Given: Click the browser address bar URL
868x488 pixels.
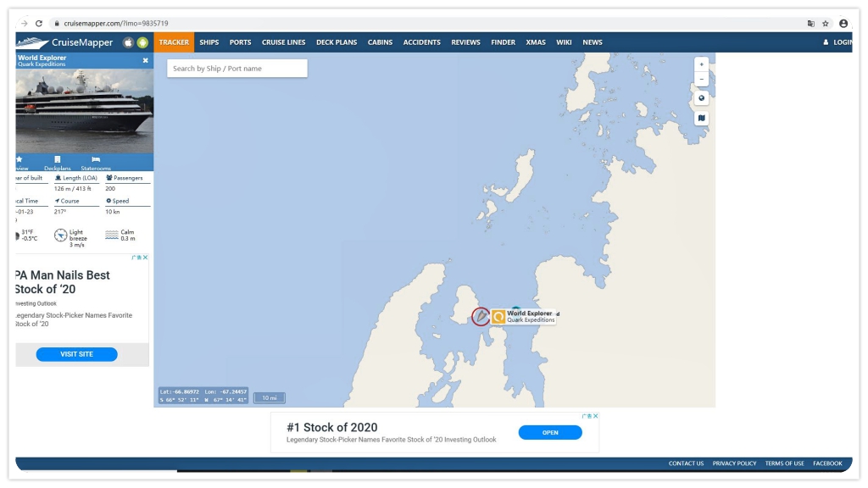Looking at the screenshot, I should [x=115, y=23].
